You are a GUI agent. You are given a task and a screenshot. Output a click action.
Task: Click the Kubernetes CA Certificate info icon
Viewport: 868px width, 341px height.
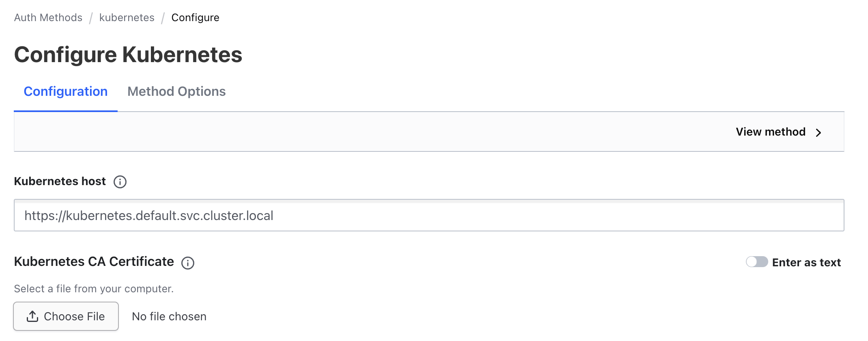click(x=188, y=263)
